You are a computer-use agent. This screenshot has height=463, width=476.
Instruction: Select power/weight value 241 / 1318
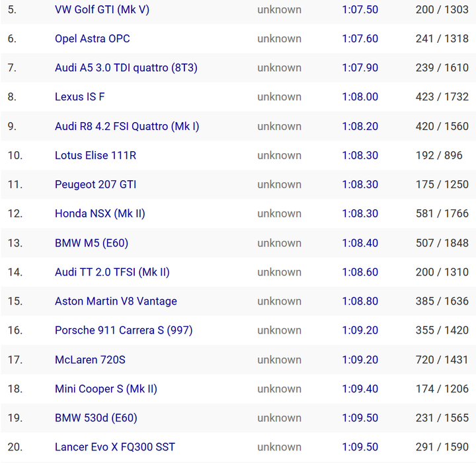pos(442,39)
